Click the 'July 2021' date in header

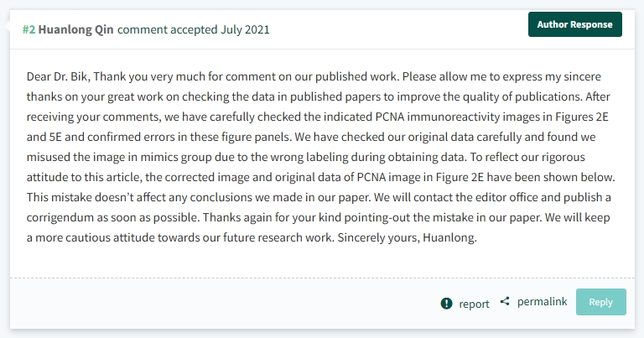tap(245, 29)
